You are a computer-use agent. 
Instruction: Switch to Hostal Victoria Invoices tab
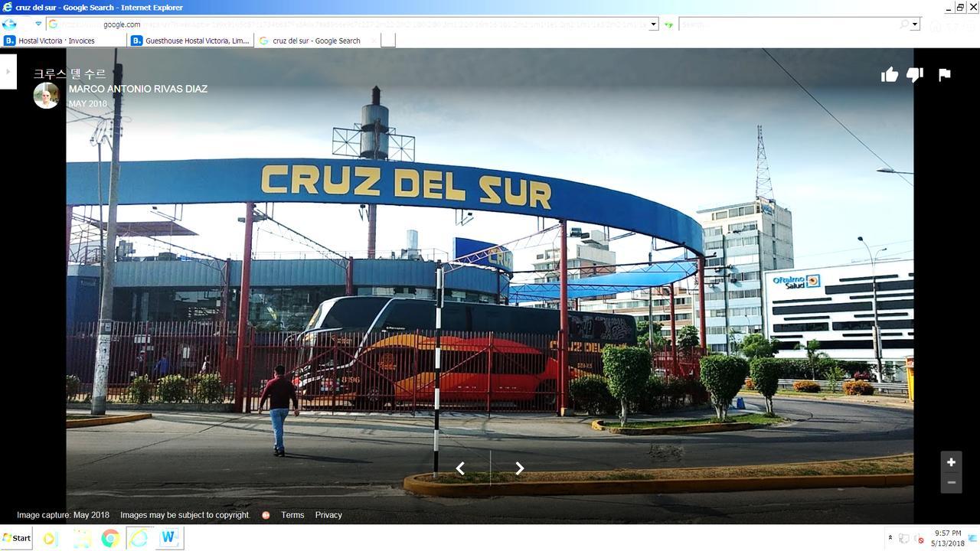click(x=64, y=41)
